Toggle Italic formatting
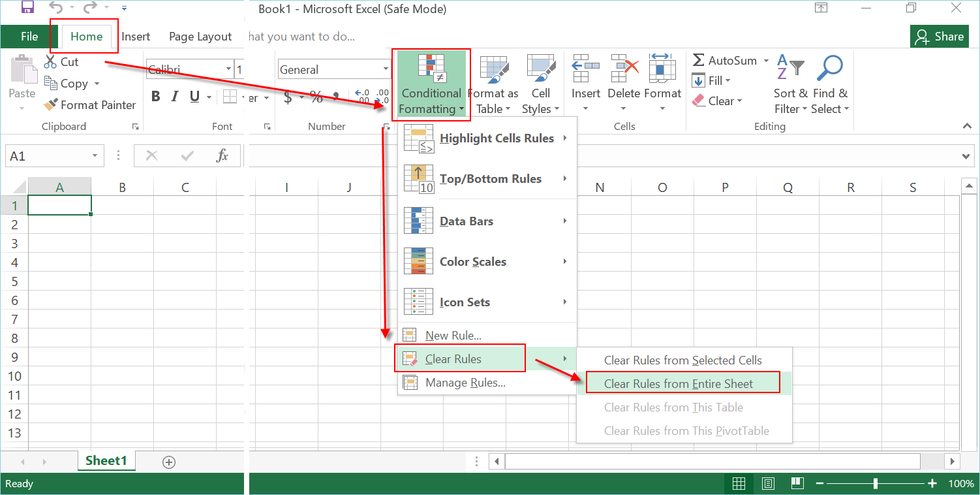This screenshot has height=495, width=980. (175, 97)
